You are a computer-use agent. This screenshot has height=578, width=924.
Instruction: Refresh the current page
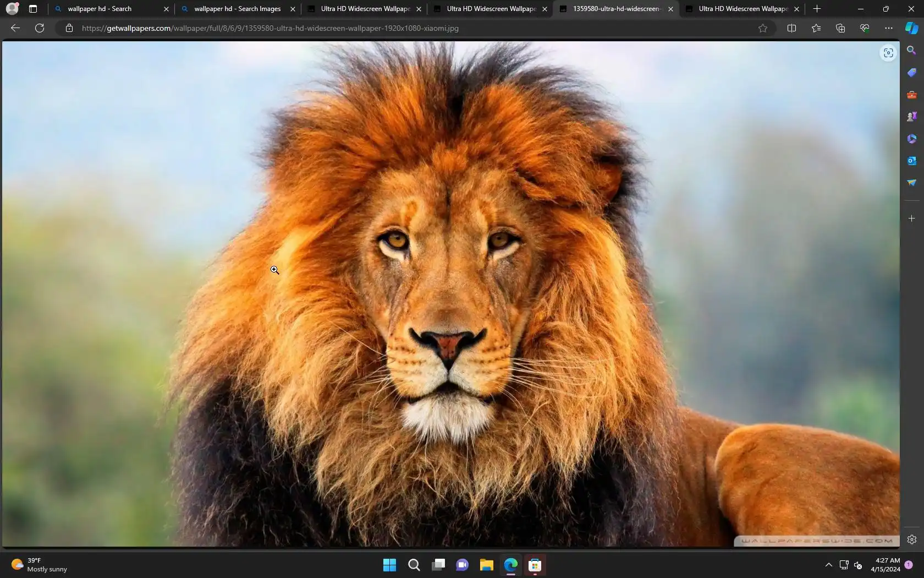pyautogui.click(x=40, y=28)
